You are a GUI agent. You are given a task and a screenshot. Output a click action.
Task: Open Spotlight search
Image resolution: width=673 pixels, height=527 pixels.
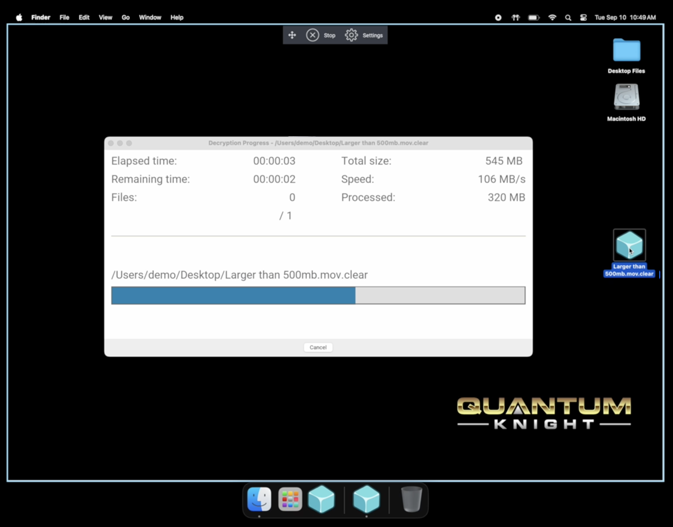tap(568, 18)
